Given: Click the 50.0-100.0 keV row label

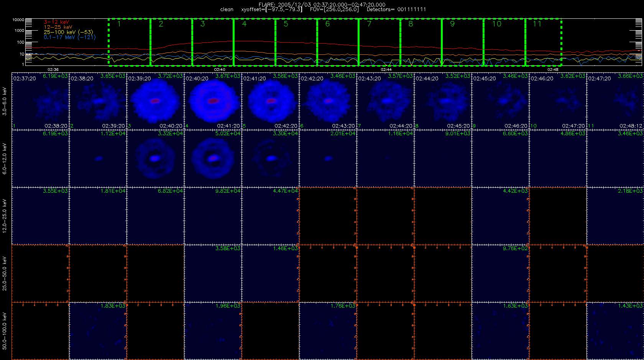Looking at the screenshot, I should pyautogui.click(x=5, y=331).
